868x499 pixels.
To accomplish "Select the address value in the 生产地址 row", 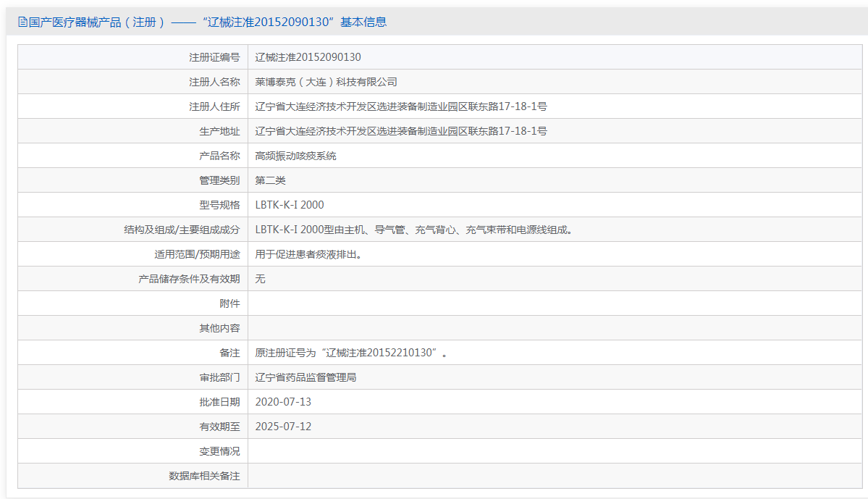I will [401, 131].
